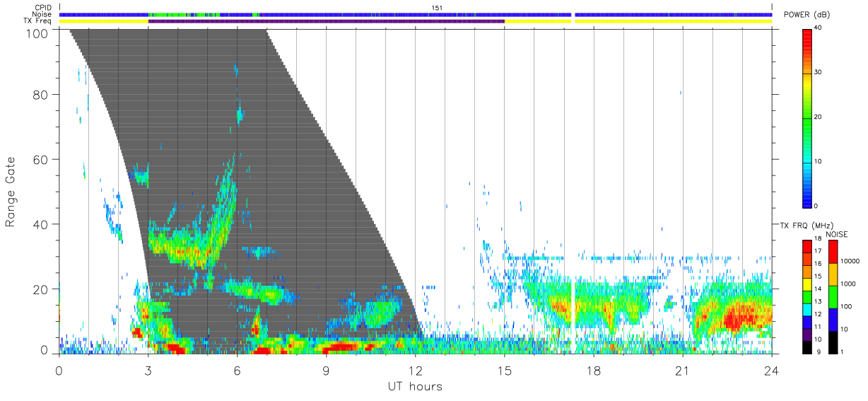Click the CPID value '151'
Image resolution: width=868 pixels, height=401 pixels.
click(x=437, y=8)
